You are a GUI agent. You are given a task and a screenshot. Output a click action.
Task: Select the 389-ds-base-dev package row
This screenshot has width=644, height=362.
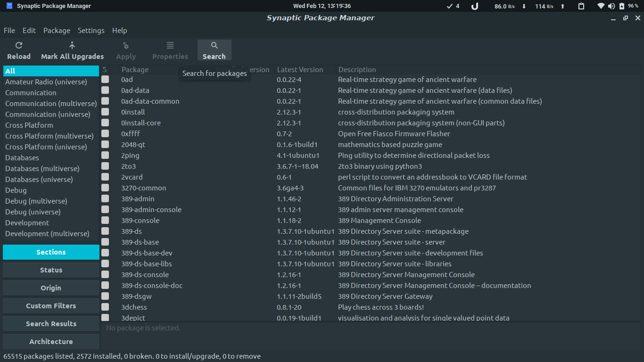point(371,253)
